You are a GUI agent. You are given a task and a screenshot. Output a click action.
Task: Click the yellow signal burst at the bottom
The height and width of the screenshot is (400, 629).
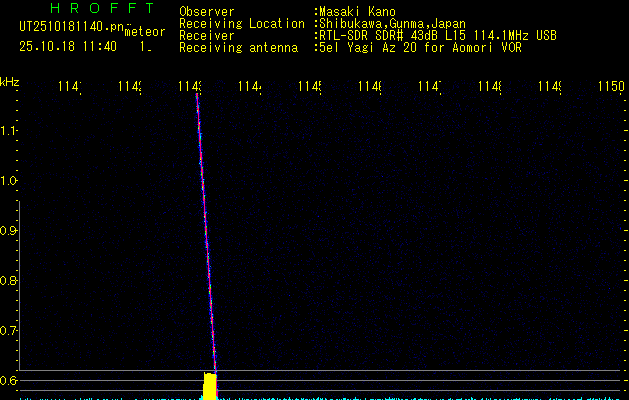click(210, 385)
